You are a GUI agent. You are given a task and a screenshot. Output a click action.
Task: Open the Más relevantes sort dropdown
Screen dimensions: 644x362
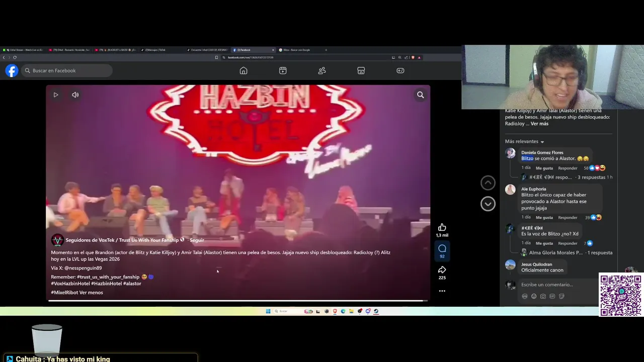pos(525,142)
